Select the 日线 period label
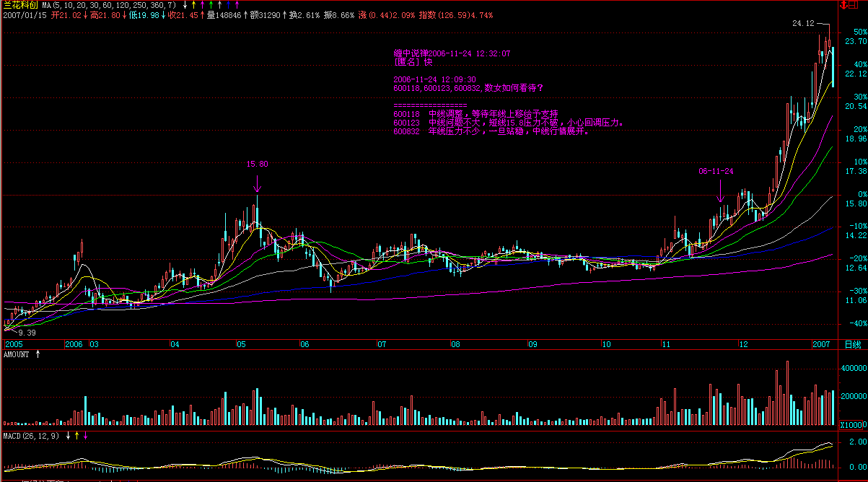Screen dimensions: 868x482 point(852,345)
